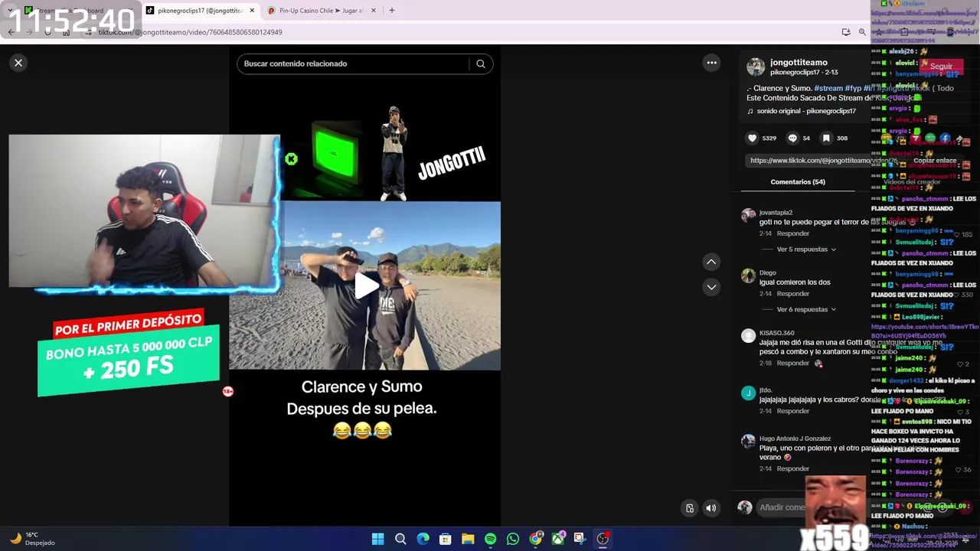
Task: Open the pikonegroclips17 browser tab
Action: 199,11
